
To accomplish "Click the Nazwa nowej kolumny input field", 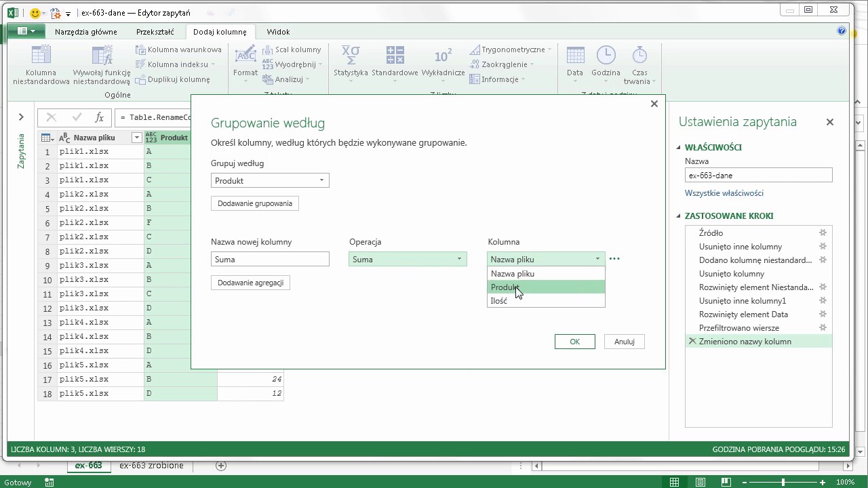I will click(270, 259).
